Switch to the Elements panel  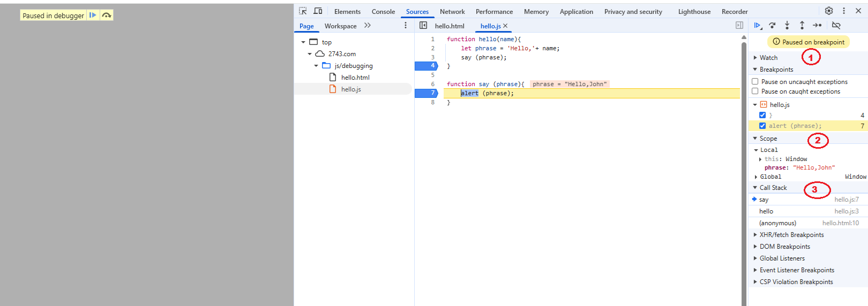coord(347,11)
